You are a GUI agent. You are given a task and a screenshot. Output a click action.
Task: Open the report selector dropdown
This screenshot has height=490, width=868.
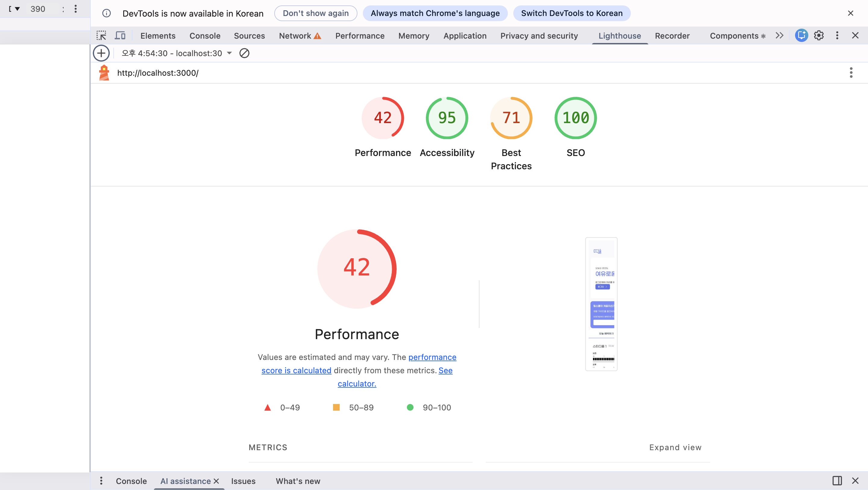click(229, 53)
